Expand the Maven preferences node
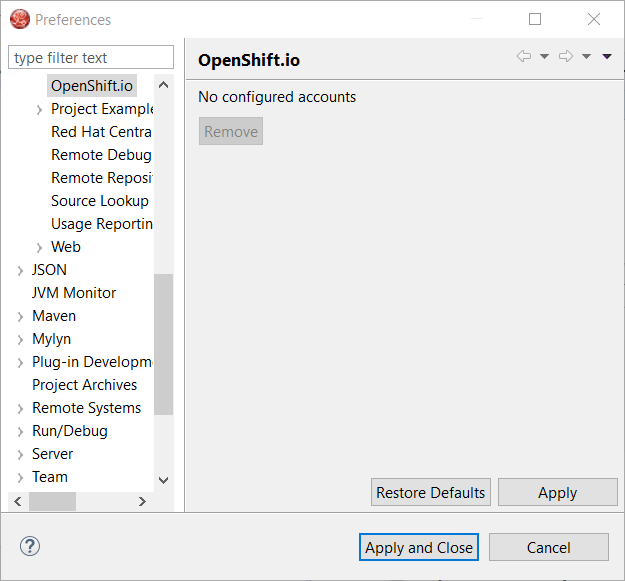The width and height of the screenshot is (625, 581). [21, 316]
